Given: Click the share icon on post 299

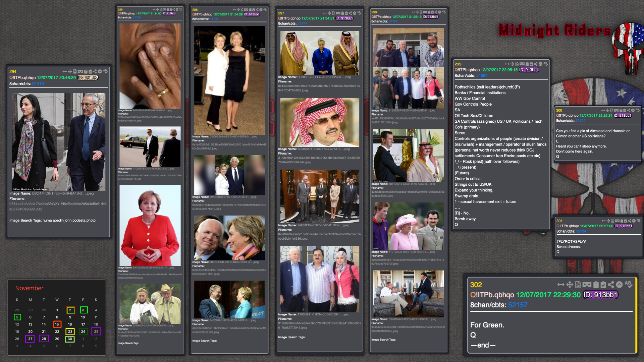Looking at the screenshot, I should (x=536, y=64).
